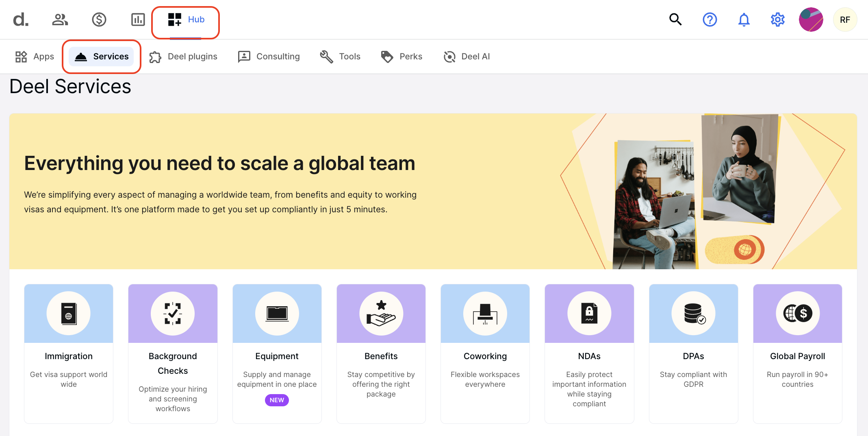Click the Global Payroll currency icon
The height and width of the screenshot is (436, 868).
coord(798,314)
